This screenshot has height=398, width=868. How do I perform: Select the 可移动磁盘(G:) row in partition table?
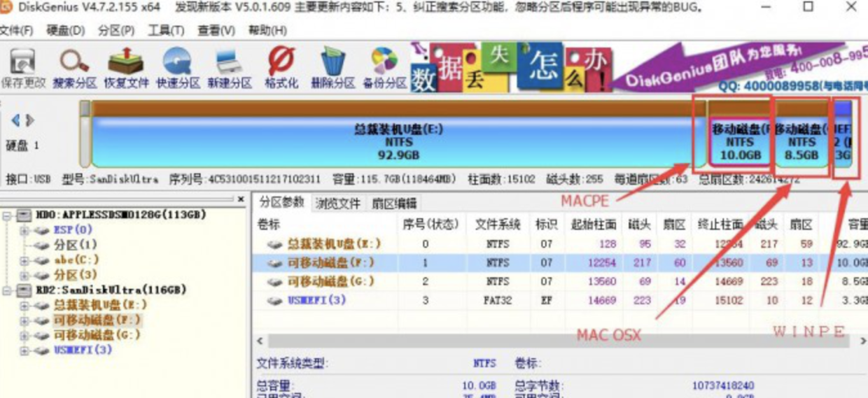pyautogui.click(x=560, y=281)
